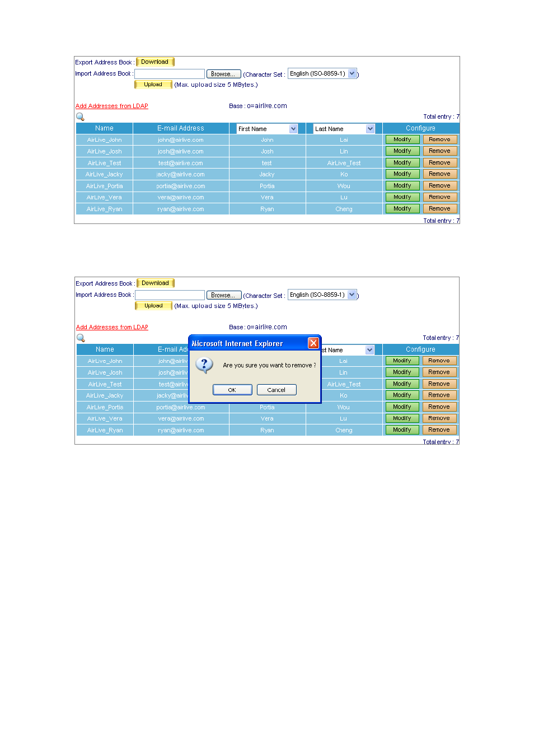Screen dimensions: 534x756
Task: Select the Cheng last name cell, upper screenshot
Action: [x=344, y=209]
